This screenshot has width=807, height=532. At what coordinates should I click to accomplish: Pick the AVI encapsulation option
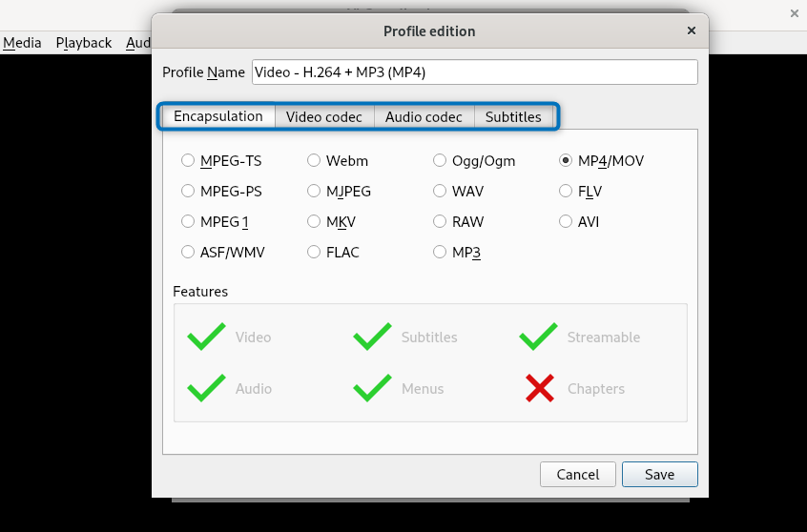566,222
